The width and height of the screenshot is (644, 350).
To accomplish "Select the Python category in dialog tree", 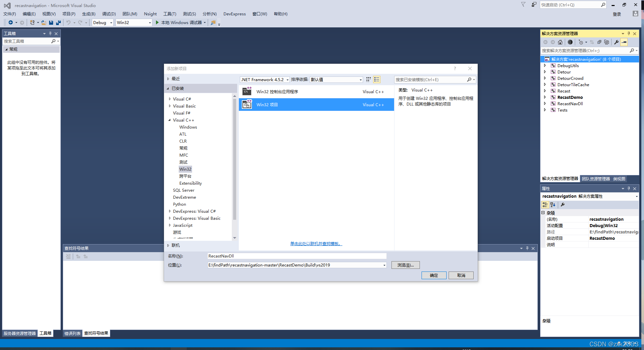I will [x=179, y=204].
